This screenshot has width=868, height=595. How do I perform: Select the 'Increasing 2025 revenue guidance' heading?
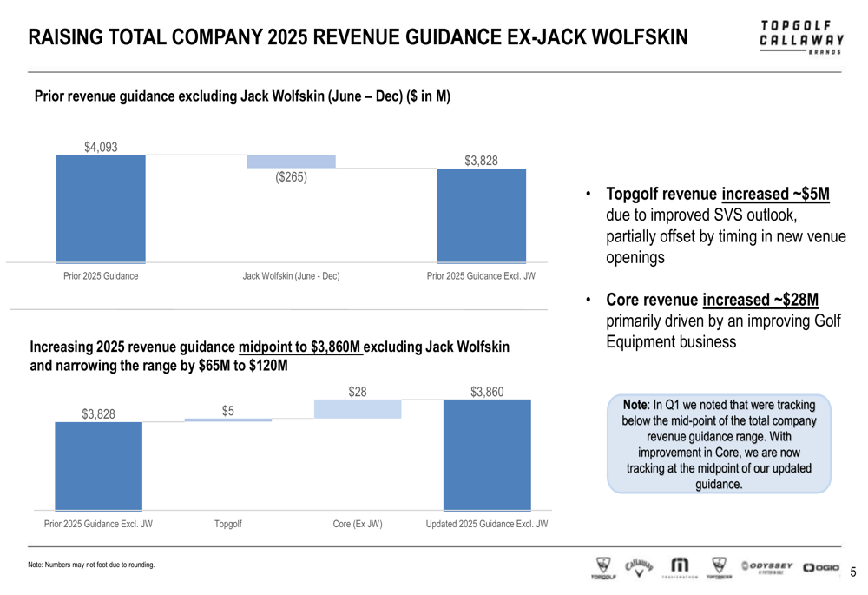[270, 356]
